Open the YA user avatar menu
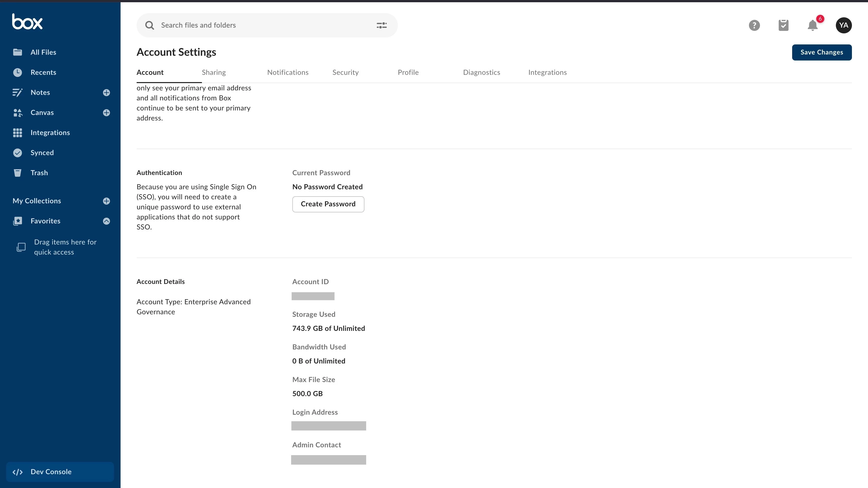This screenshot has width=868, height=488. point(843,25)
